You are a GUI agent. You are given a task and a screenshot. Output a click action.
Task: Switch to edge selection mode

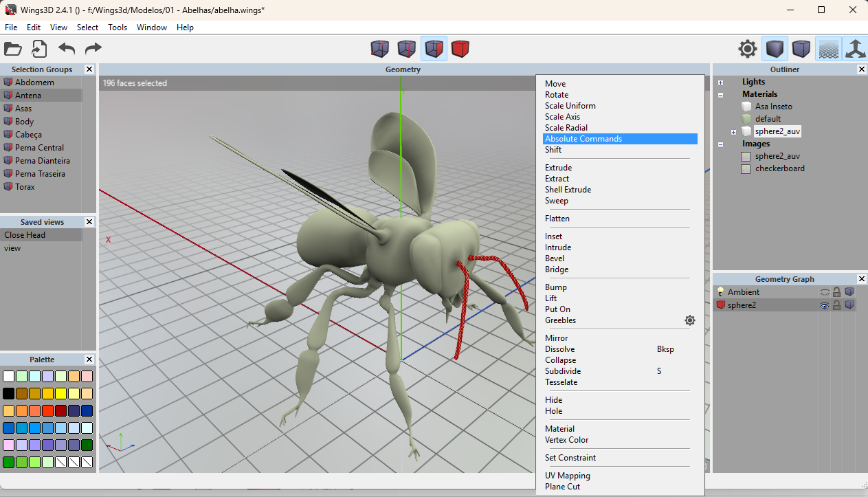pyautogui.click(x=407, y=49)
